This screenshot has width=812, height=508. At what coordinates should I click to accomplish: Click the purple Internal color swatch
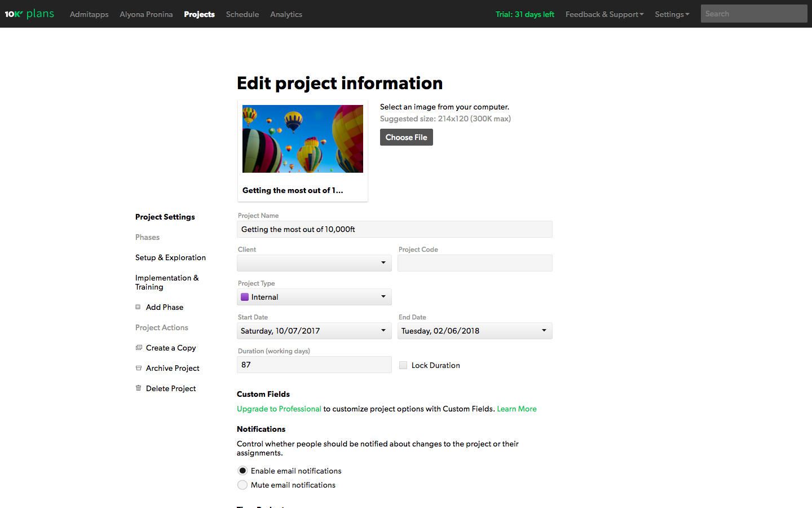(x=245, y=297)
